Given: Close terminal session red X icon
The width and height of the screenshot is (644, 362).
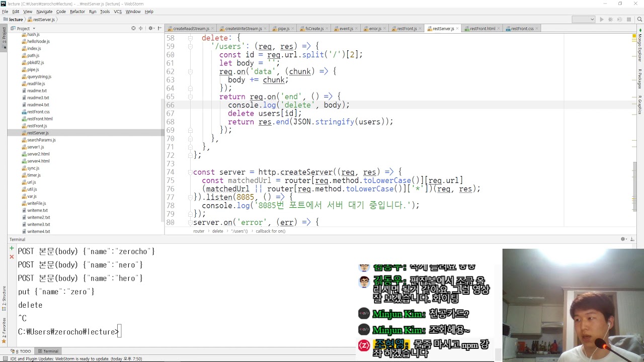Looking at the screenshot, I should 12,256.
